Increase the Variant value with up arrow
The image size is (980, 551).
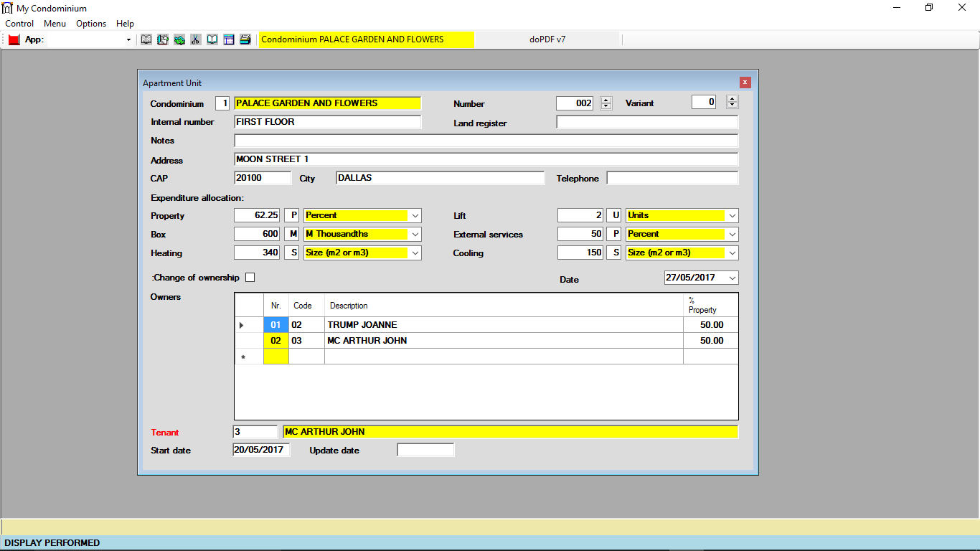click(732, 98)
